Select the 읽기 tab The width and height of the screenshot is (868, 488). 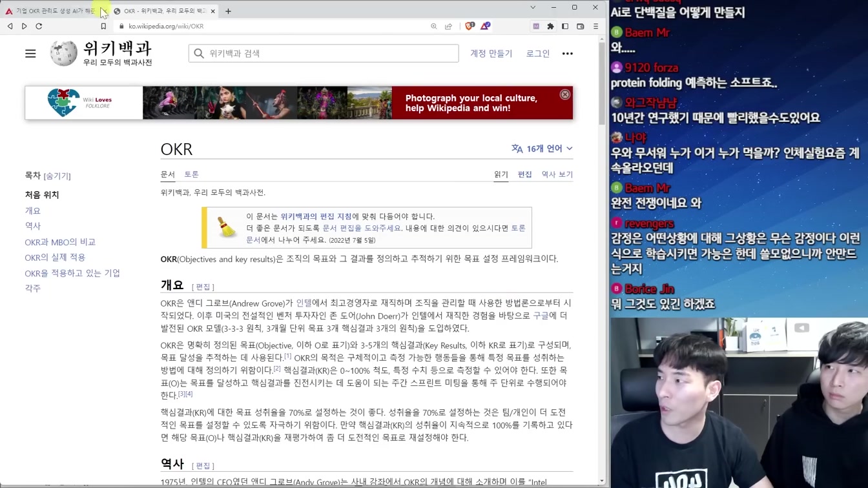pyautogui.click(x=501, y=174)
